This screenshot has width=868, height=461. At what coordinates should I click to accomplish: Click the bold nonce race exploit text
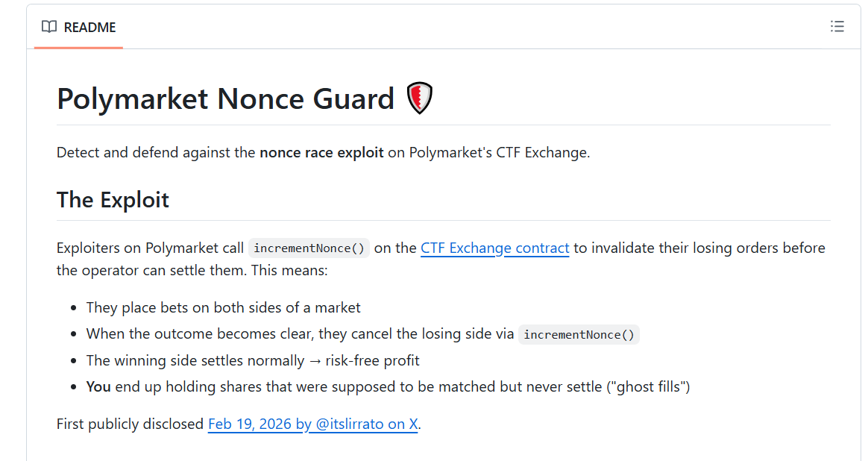pos(321,152)
